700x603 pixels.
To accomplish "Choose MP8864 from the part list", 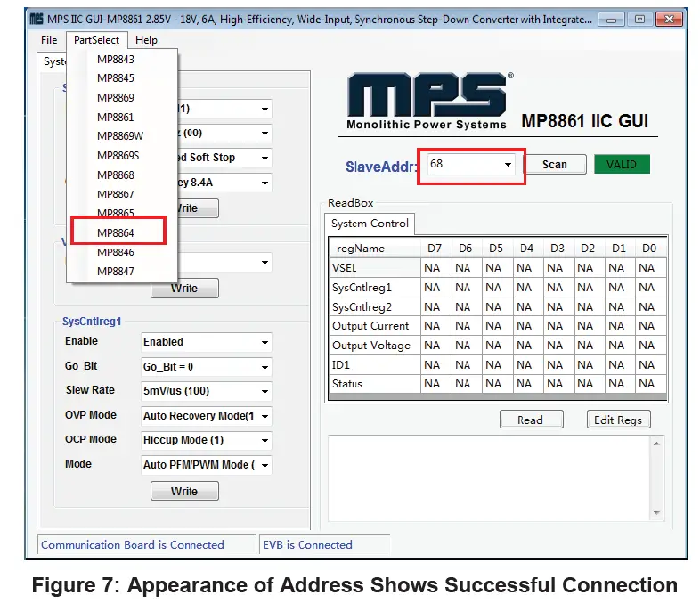I will [x=116, y=233].
